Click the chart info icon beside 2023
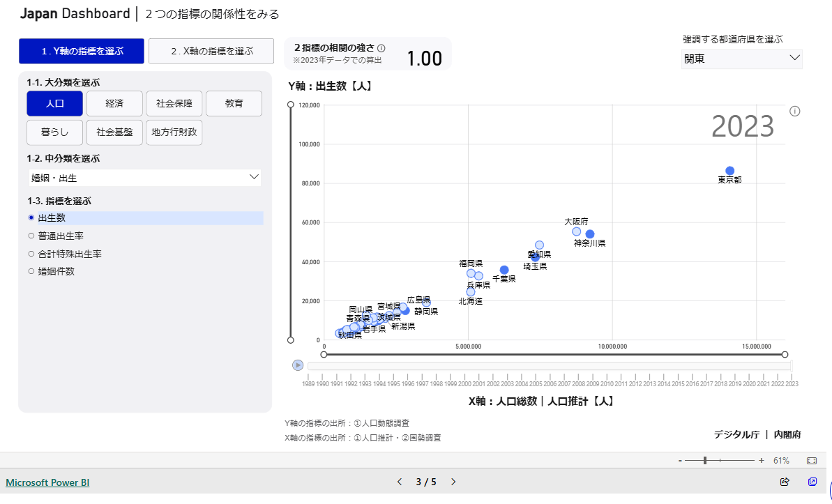Screen dimensions: 832x504 tap(794, 111)
